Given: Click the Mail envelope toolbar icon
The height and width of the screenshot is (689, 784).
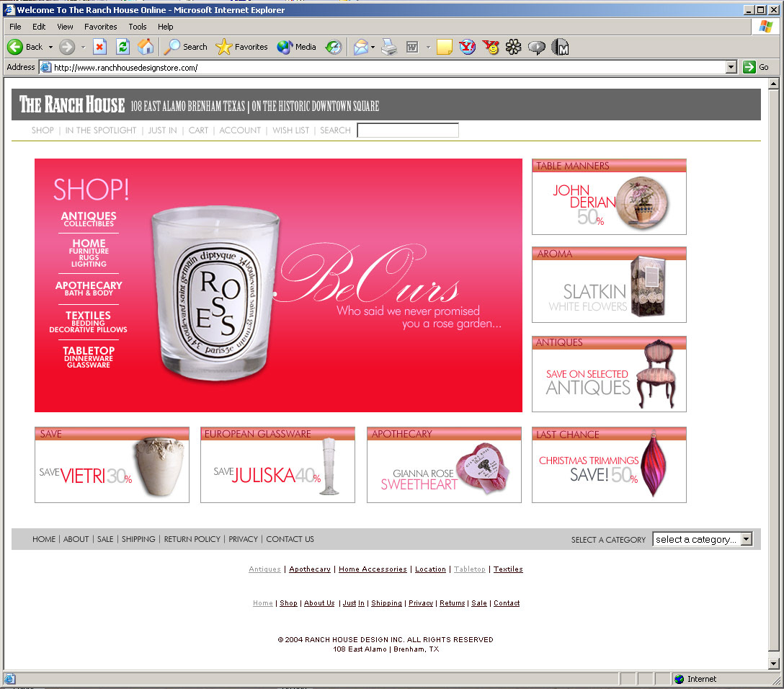Looking at the screenshot, I should [x=360, y=47].
